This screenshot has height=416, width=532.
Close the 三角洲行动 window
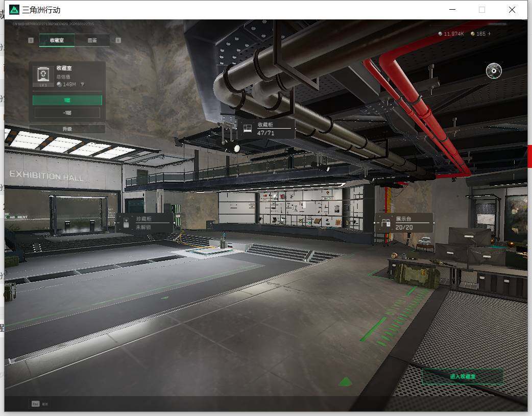coord(512,10)
